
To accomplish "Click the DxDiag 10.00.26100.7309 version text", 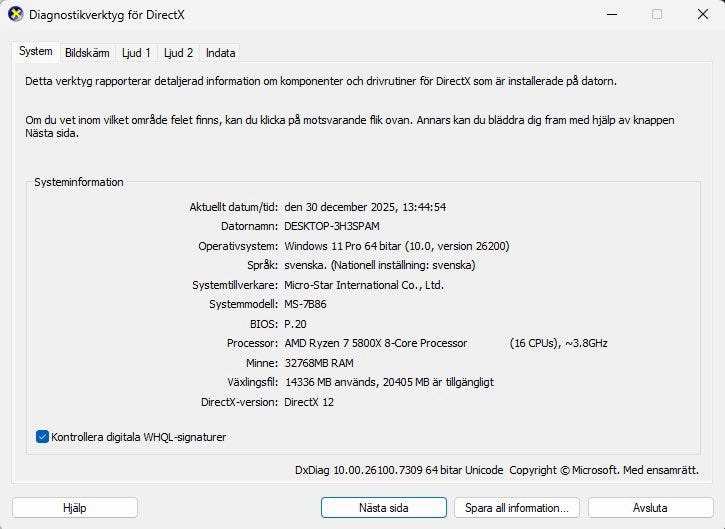I will (x=399, y=470).
